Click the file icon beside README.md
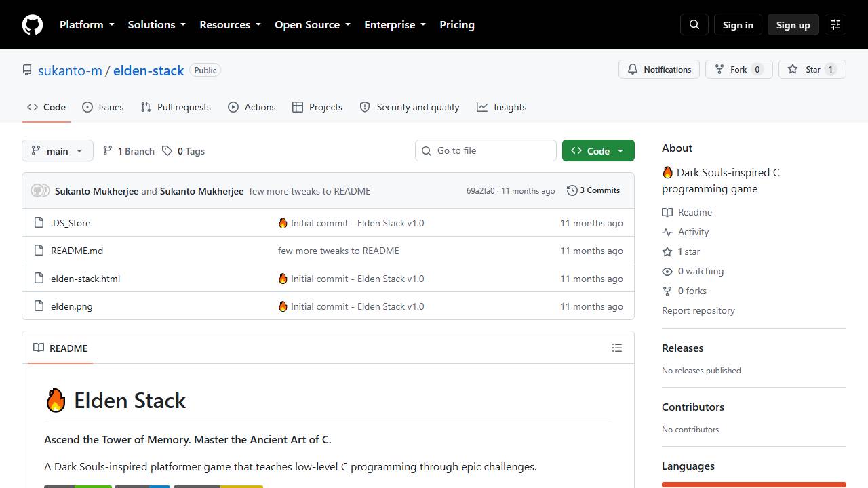The image size is (868, 488). tap(39, 251)
